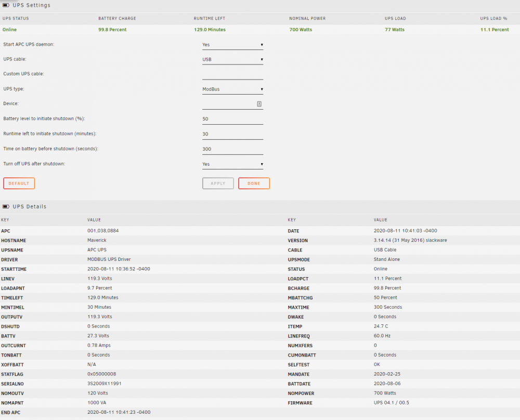Select the Online UPS status value
Viewport: 520px width, 420px height.
tap(9, 30)
